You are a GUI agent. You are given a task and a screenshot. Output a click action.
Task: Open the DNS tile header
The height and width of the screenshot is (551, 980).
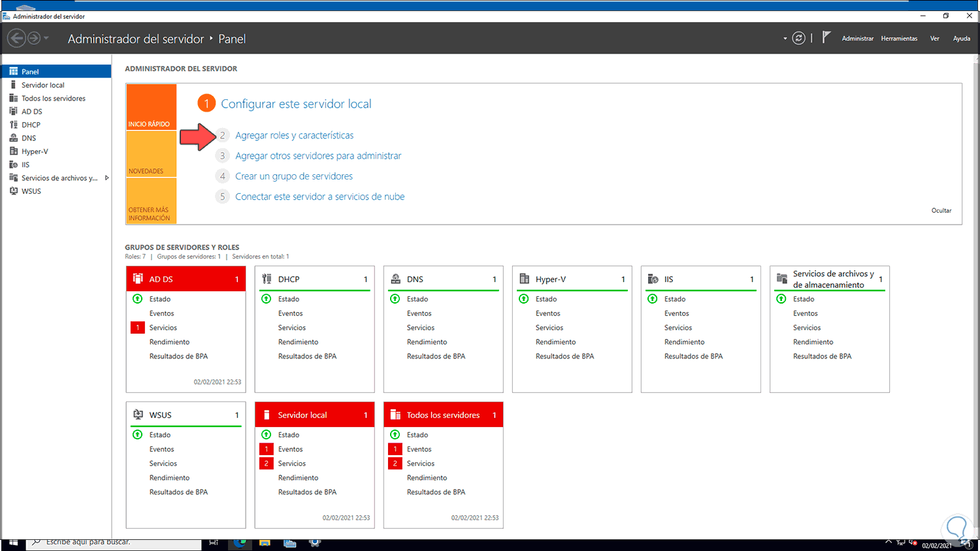click(443, 279)
